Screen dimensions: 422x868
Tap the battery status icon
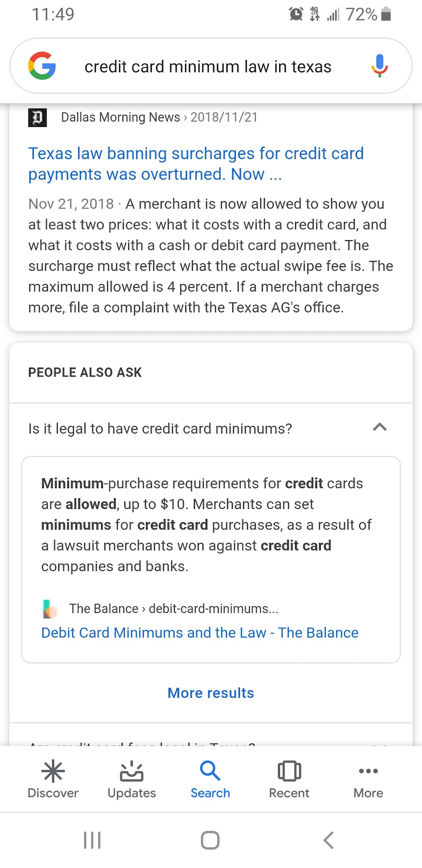pos(386,14)
